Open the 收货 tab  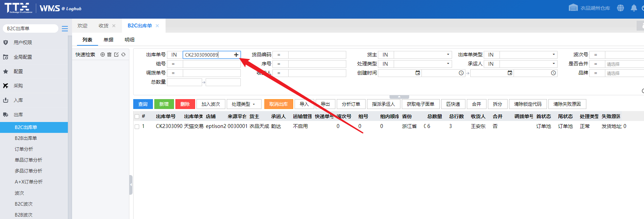click(x=103, y=26)
